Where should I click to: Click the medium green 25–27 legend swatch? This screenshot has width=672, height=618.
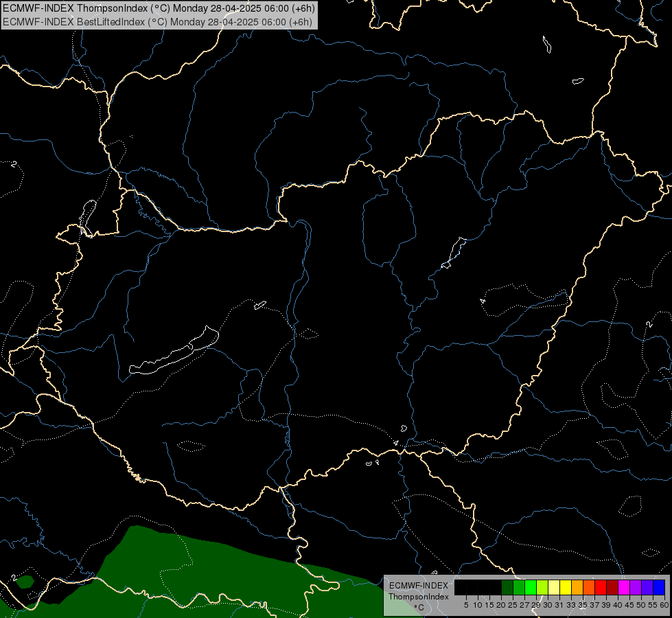pyautogui.click(x=519, y=587)
